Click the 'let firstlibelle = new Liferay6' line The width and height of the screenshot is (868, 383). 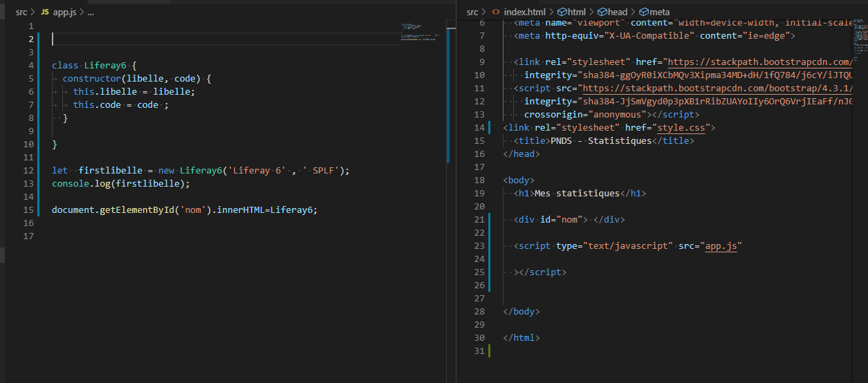click(201, 171)
